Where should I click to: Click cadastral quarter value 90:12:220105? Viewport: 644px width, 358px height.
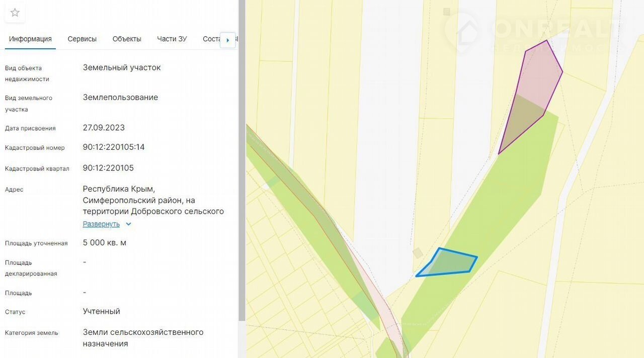(108, 168)
